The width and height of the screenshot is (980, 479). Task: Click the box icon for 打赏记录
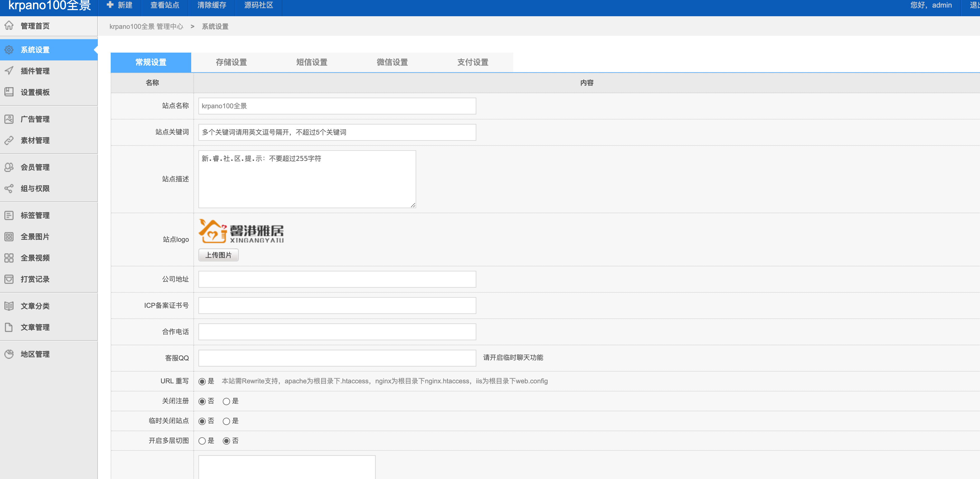coord(9,279)
